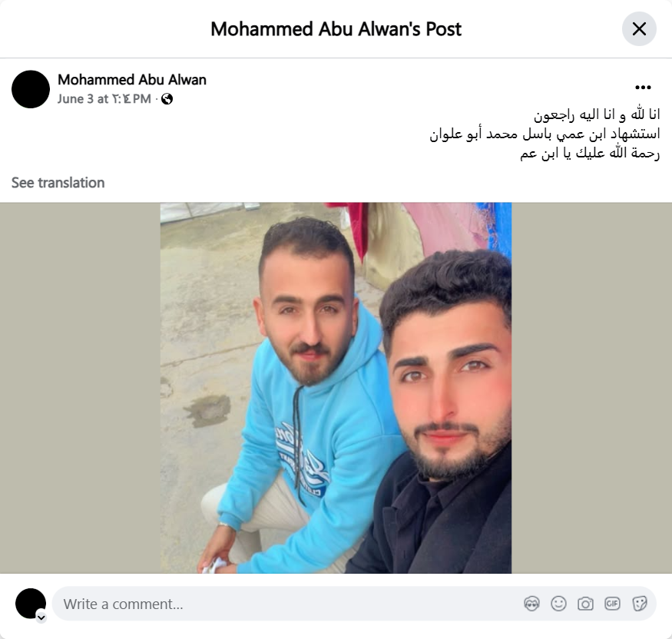Image resolution: width=672 pixels, height=639 pixels.
Task: Insert an emoji using the smiley icon
Action: coord(558,604)
